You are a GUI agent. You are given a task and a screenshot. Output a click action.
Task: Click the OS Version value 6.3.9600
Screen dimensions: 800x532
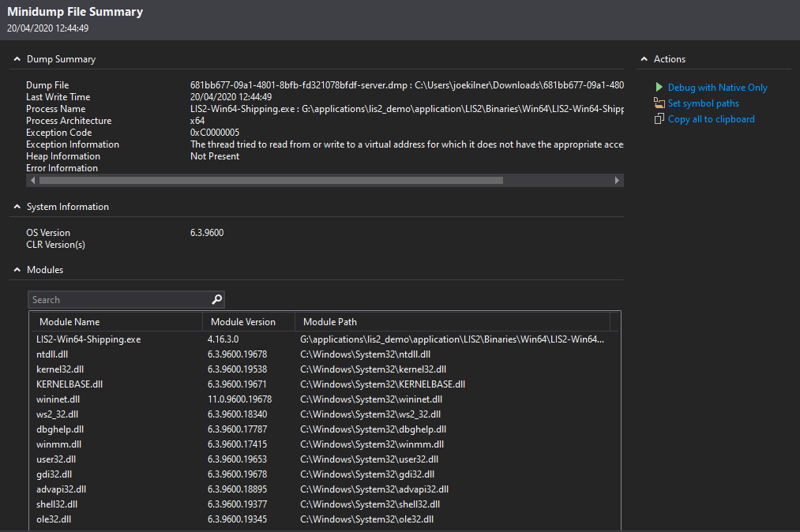(207, 233)
